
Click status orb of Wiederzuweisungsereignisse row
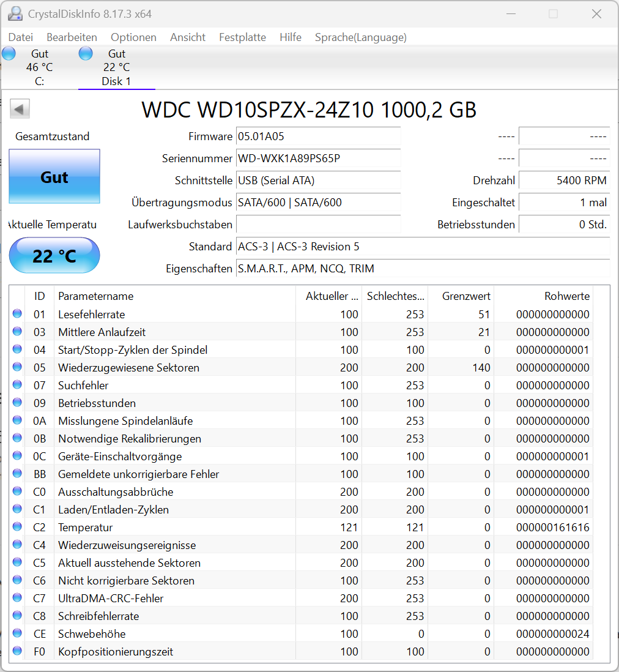tap(17, 544)
